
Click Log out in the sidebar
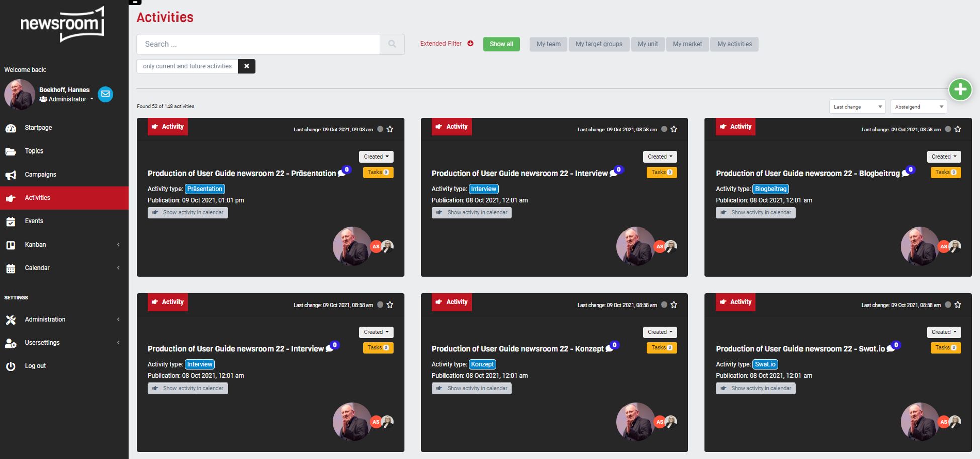click(x=64, y=366)
